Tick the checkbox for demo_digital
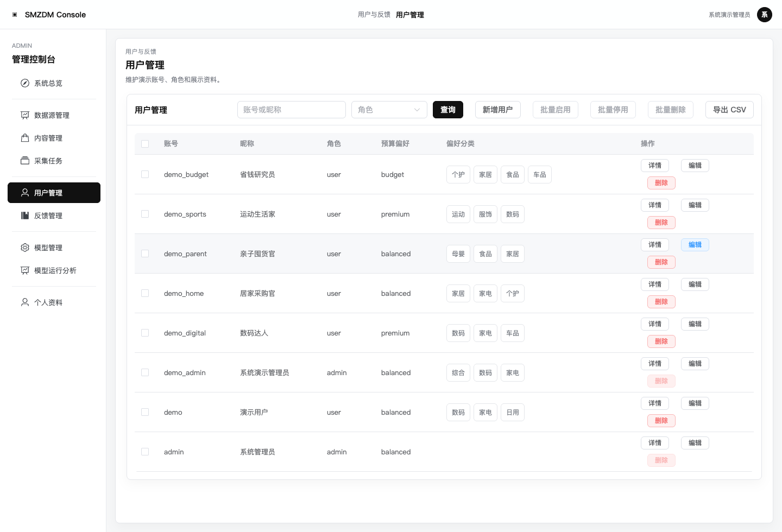The width and height of the screenshot is (782, 532). pos(145,333)
